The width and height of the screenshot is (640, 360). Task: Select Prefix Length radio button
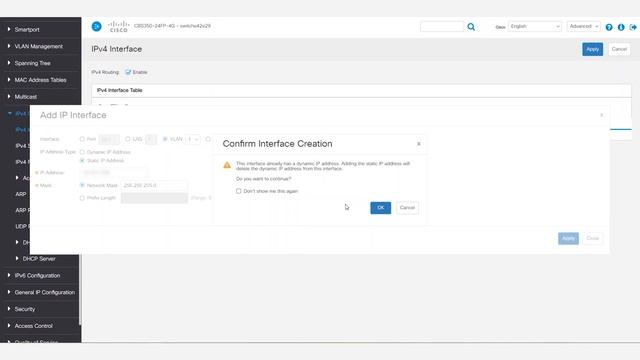(x=82, y=198)
